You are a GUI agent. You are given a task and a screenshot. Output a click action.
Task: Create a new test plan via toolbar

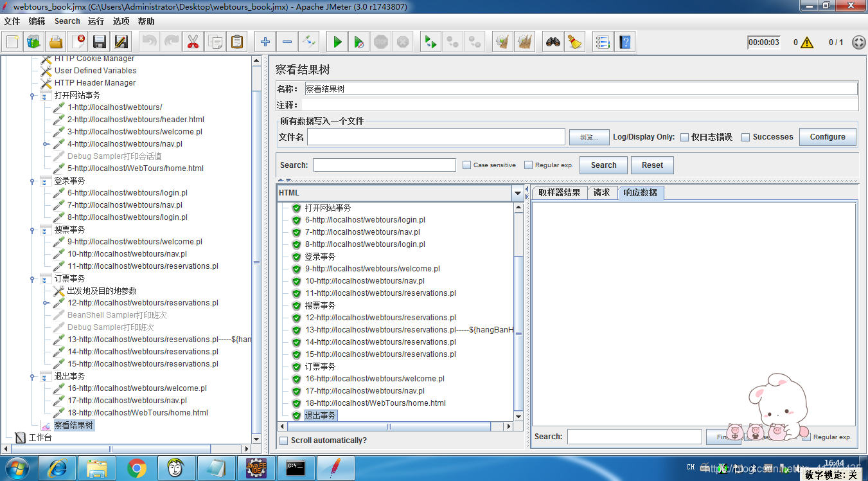coord(12,42)
